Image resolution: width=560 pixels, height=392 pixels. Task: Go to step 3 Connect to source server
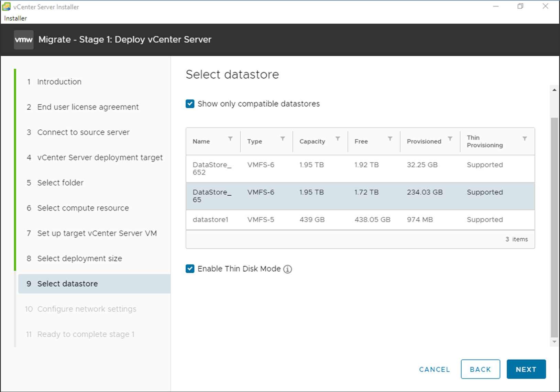tap(78, 132)
